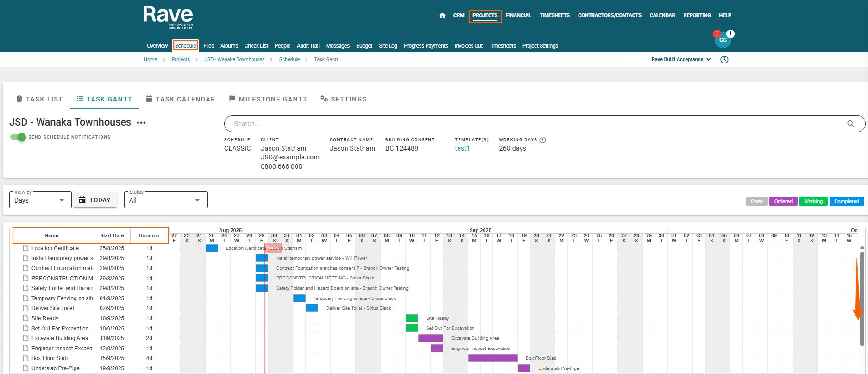868x374 pixels.
Task: Open the People page
Action: (282, 46)
